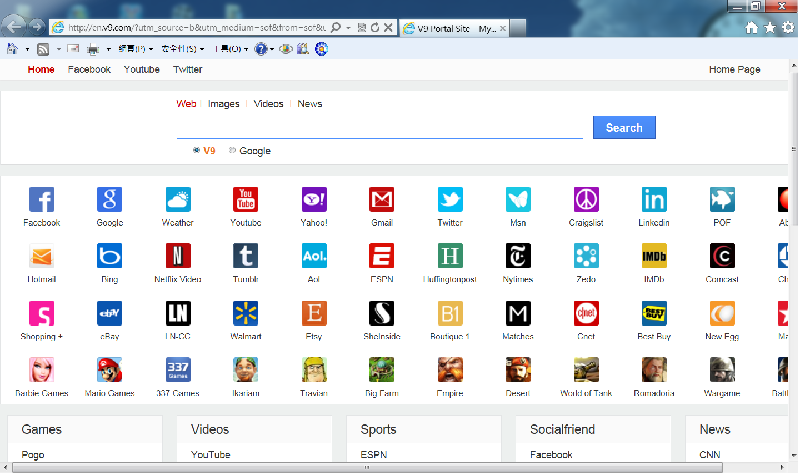Launch the IMDb site icon
The width and height of the screenshot is (798, 473).
pyautogui.click(x=654, y=256)
